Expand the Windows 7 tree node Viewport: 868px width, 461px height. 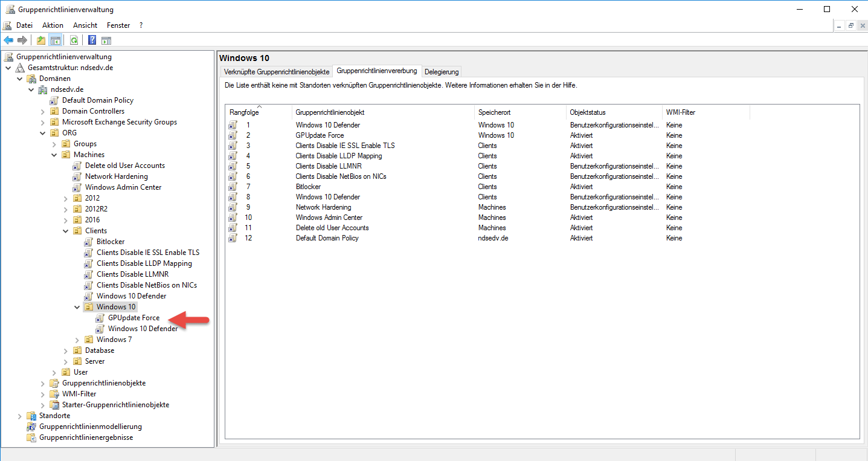click(77, 340)
